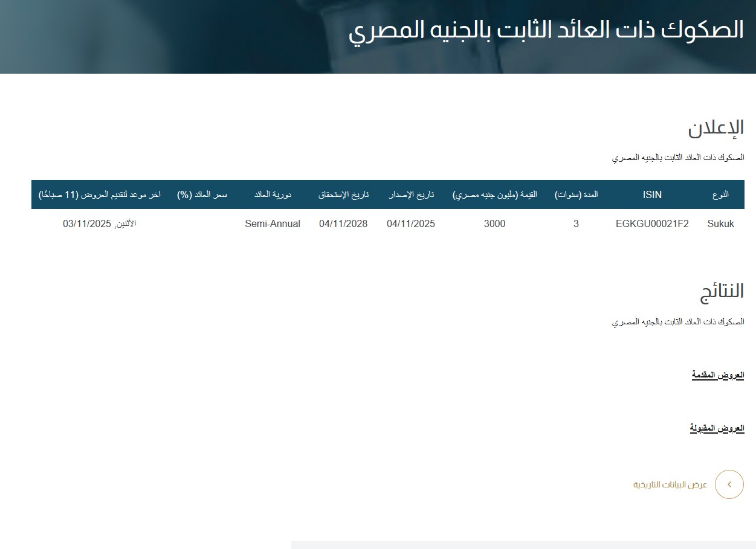Select the maturity date 04/11/2028
The height and width of the screenshot is (549, 756).
point(343,224)
